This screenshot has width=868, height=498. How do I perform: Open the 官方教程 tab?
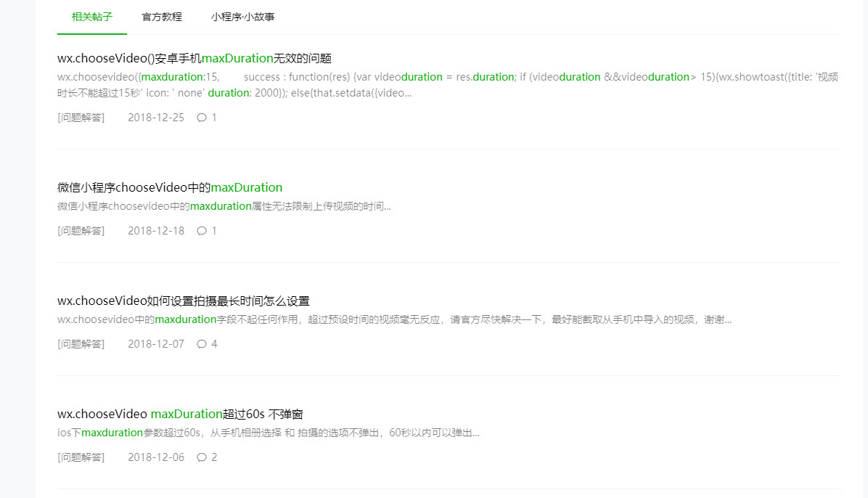tap(162, 17)
